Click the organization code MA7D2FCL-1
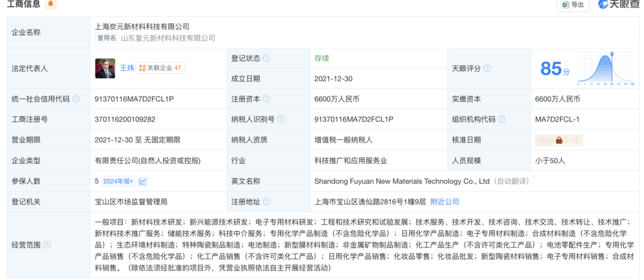Viewport: 644px width, 280px height. click(556, 120)
